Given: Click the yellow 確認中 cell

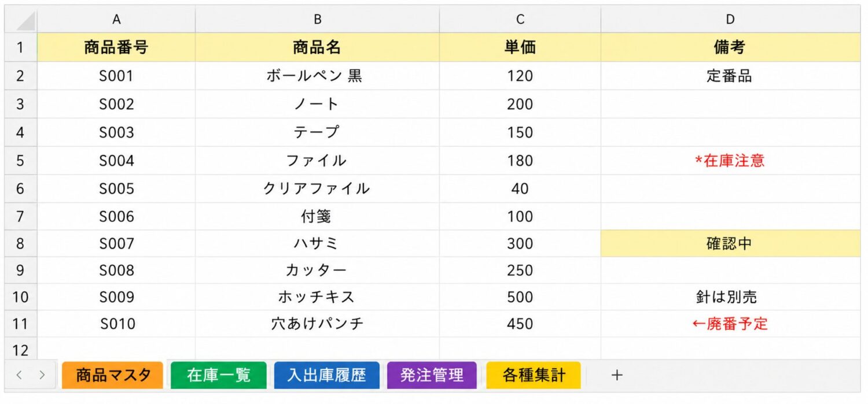Looking at the screenshot, I should coord(730,243).
